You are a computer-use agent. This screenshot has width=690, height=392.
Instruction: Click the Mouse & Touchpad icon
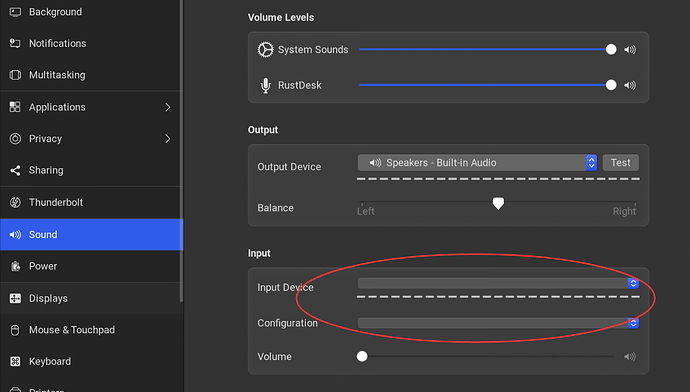15,330
